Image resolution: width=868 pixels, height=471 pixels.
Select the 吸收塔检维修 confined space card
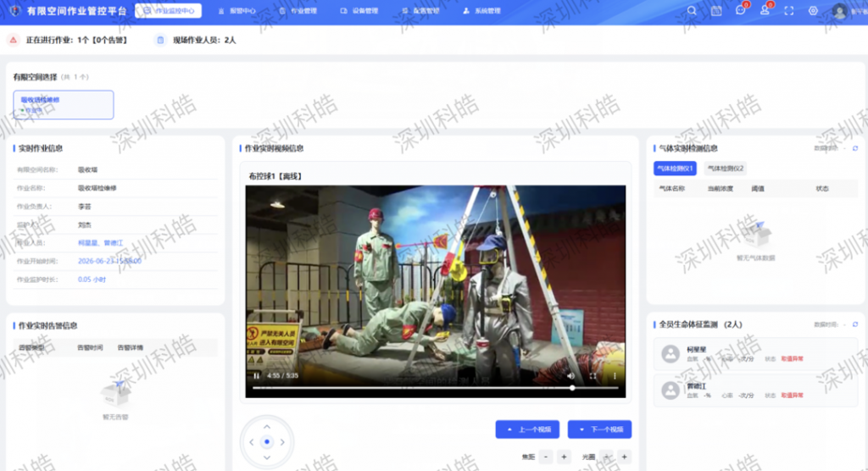[x=63, y=104]
